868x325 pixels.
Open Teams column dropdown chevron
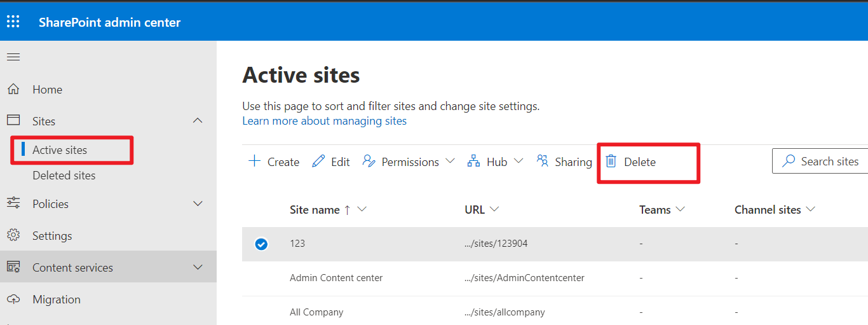(680, 209)
